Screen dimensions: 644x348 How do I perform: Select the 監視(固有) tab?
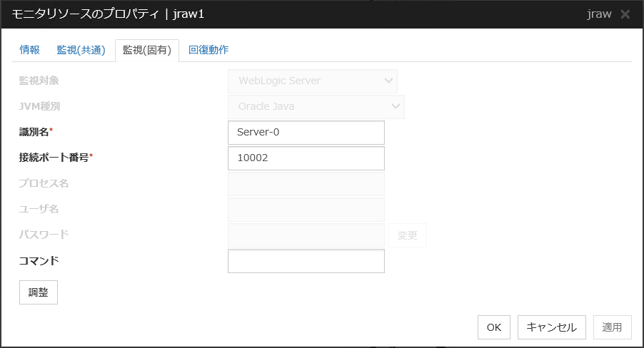(x=146, y=51)
